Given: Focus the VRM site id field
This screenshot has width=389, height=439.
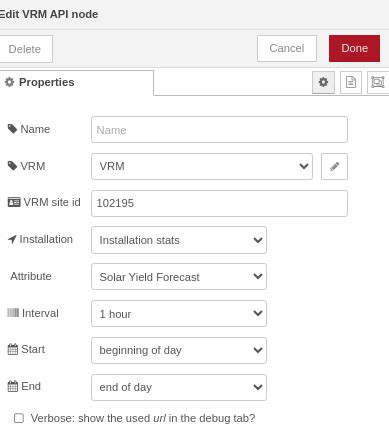Looking at the screenshot, I should tap(219, 203).
